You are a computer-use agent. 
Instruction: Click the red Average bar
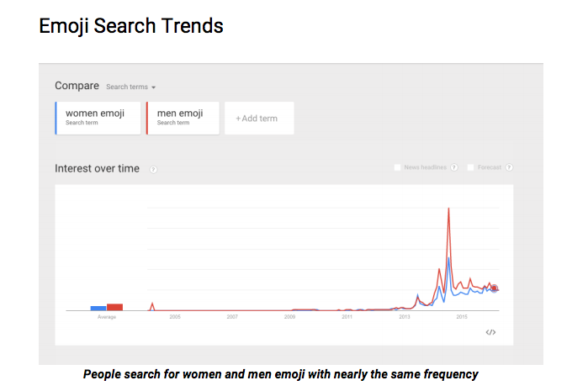pos(115,307)
